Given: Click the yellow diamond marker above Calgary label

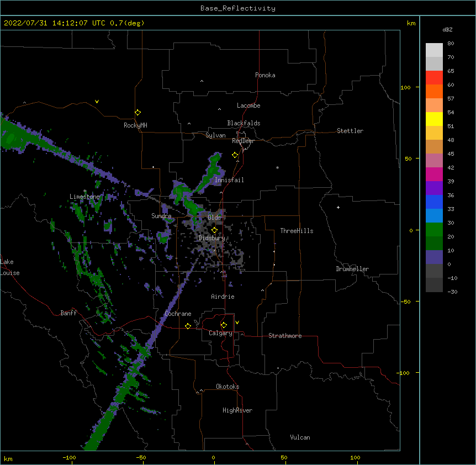Looking at the screenshot, I should [224, 325].
